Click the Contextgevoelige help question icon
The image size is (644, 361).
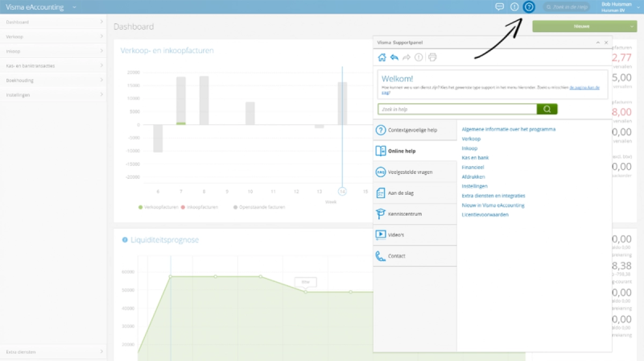(x=381, y=130)
